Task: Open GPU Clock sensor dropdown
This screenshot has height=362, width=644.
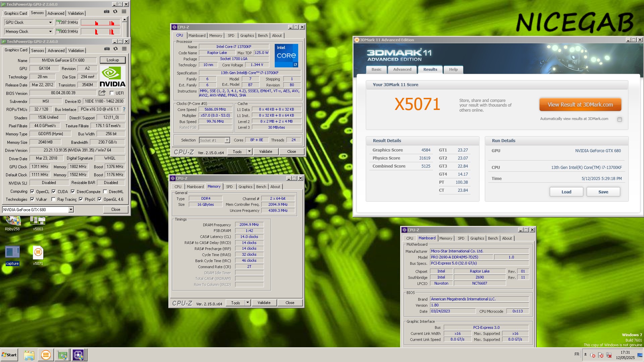Action: point(50,22)
